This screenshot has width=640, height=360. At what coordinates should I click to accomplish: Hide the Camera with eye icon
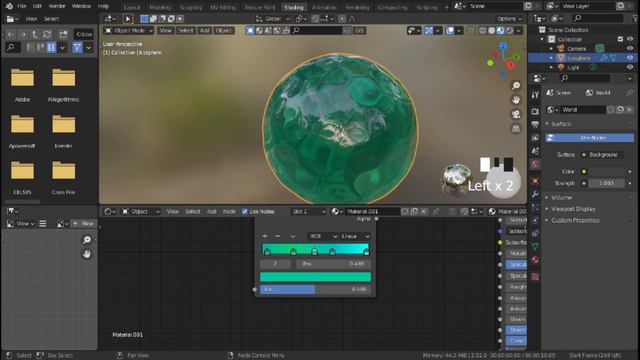point(630,49)
